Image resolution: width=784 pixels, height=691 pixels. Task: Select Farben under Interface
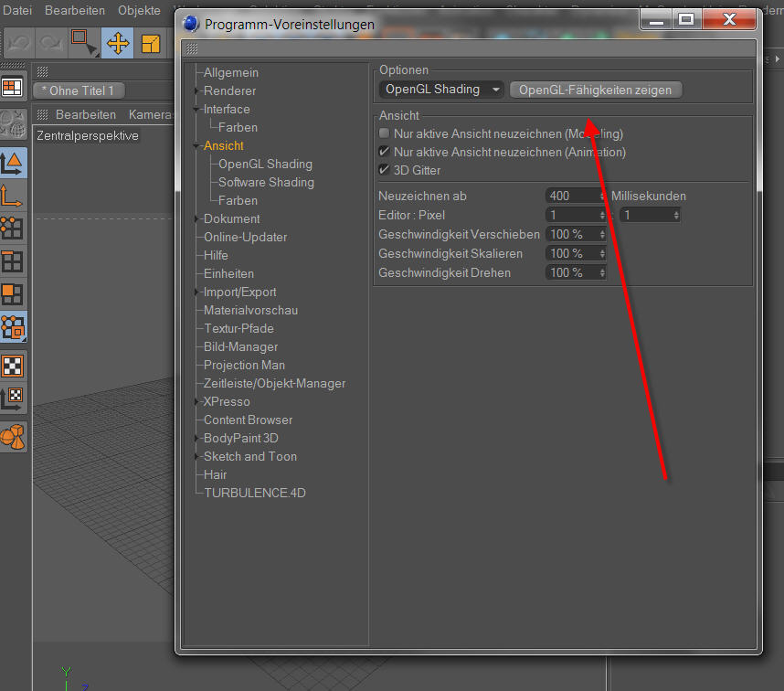point(238,127)
